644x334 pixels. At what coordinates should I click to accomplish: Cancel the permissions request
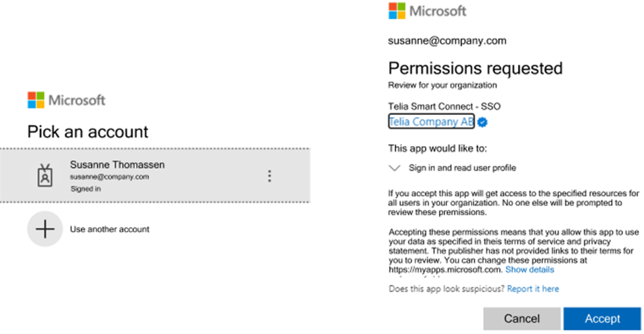point(522,319)
